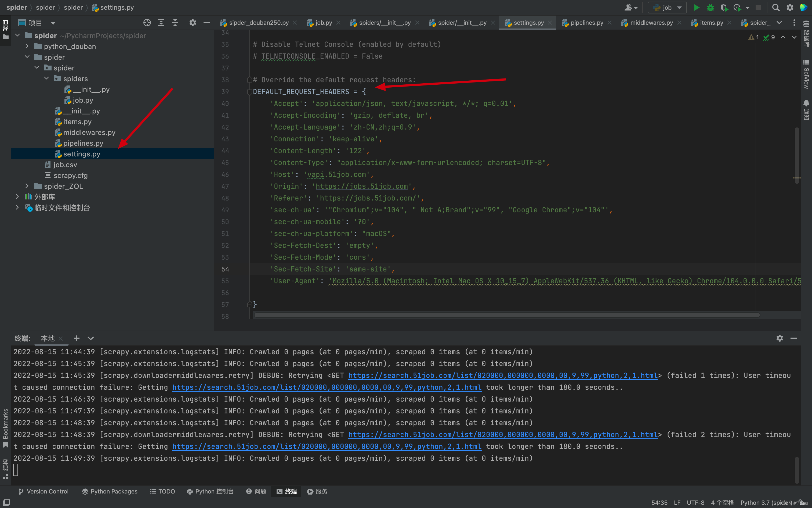Open IDE settings gear in top toolbar
812x508 pixels.
[790, 8]
